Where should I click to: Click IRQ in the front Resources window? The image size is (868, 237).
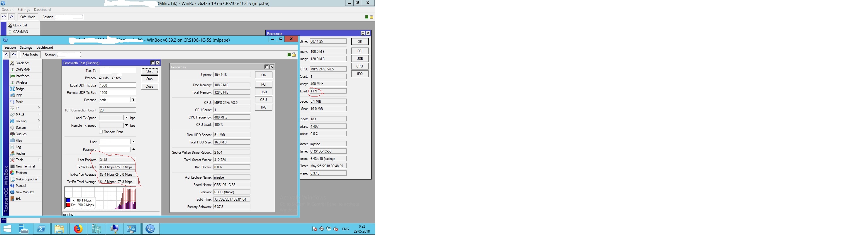click(264, 107)
